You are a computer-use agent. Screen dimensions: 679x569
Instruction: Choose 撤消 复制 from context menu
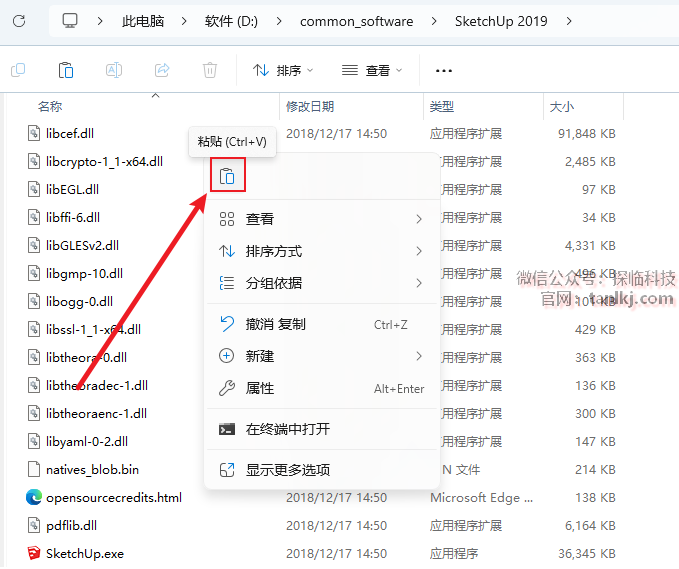coord(321,324)
